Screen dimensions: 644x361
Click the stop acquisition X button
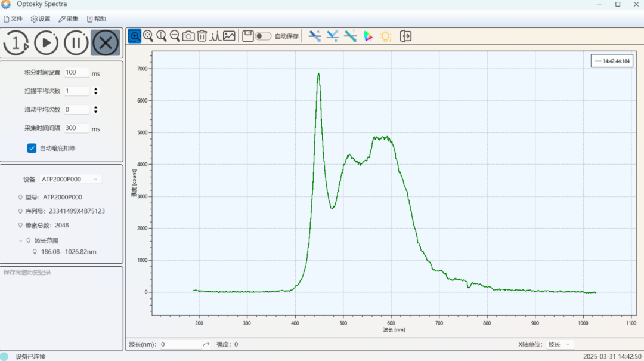(x=106, y=43)
